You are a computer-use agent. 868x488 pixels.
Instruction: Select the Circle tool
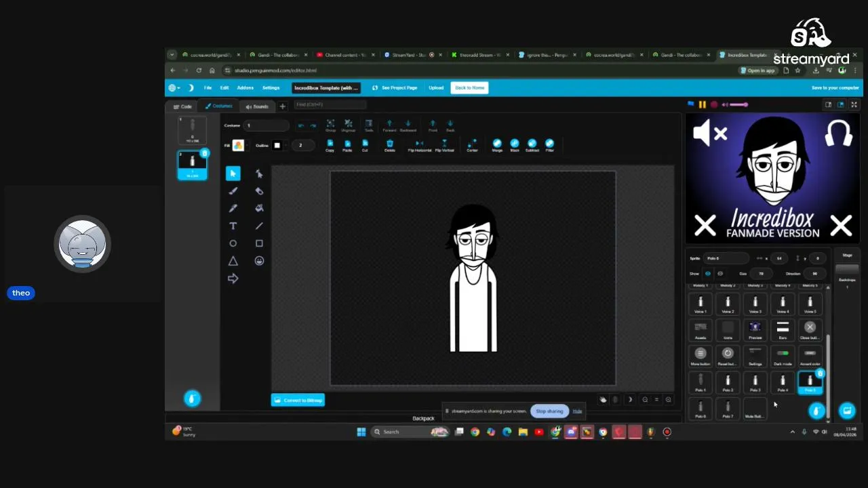[233, 243]
